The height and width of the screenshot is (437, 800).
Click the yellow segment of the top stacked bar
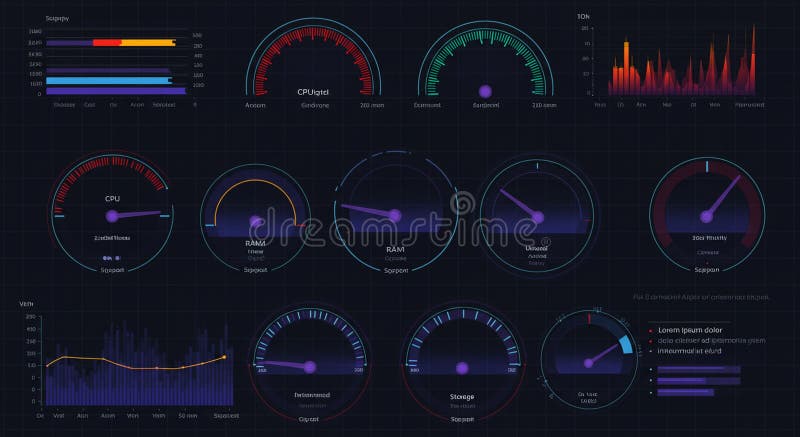tap(148, 43)
